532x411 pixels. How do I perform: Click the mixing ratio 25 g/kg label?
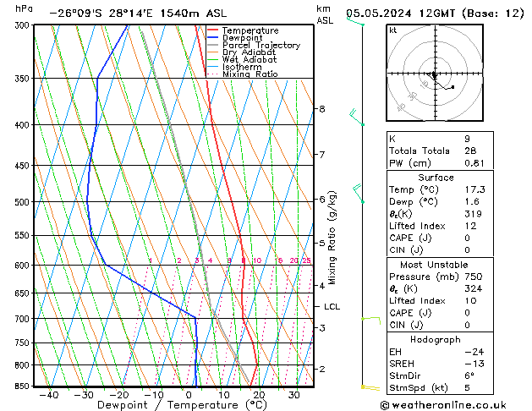point(306,260)
